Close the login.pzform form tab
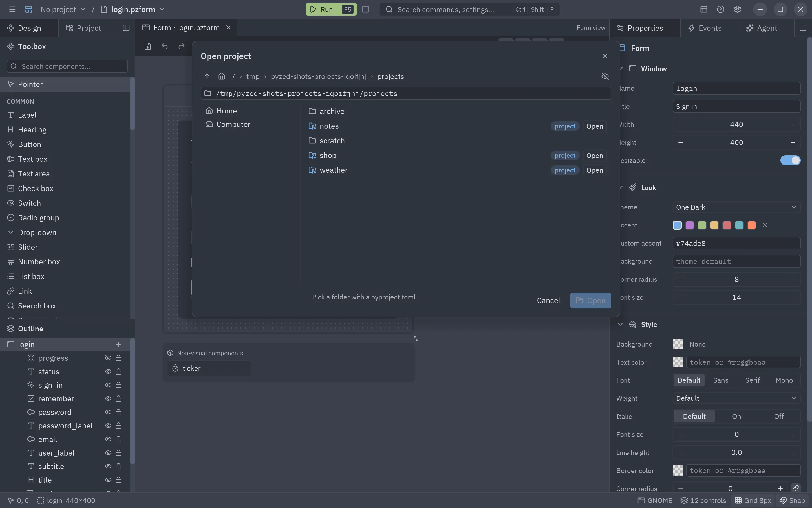 click(228, 28)
